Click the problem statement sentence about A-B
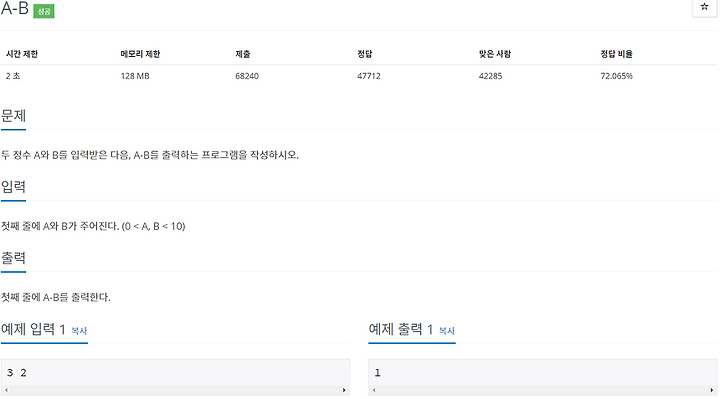720x399 pixels. click(150, 155)
